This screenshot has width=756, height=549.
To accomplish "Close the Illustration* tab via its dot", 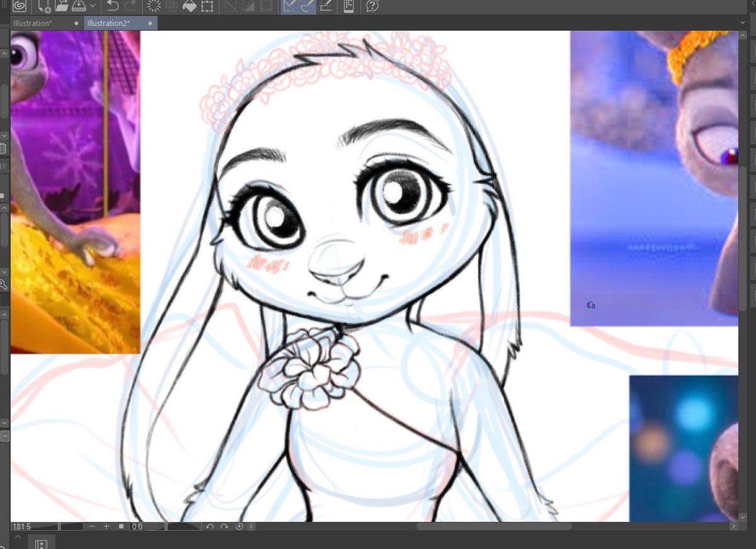I will click(x=77, y=23).
